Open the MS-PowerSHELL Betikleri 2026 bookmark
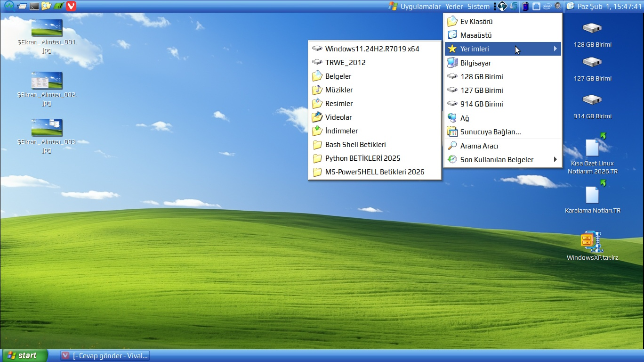Viewport: 644px width, 362px height. pos(375,172)
